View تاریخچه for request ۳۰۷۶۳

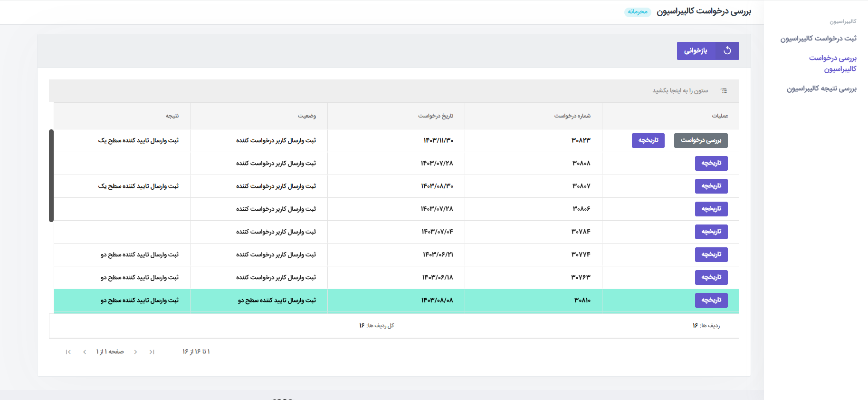pos(711,277)
